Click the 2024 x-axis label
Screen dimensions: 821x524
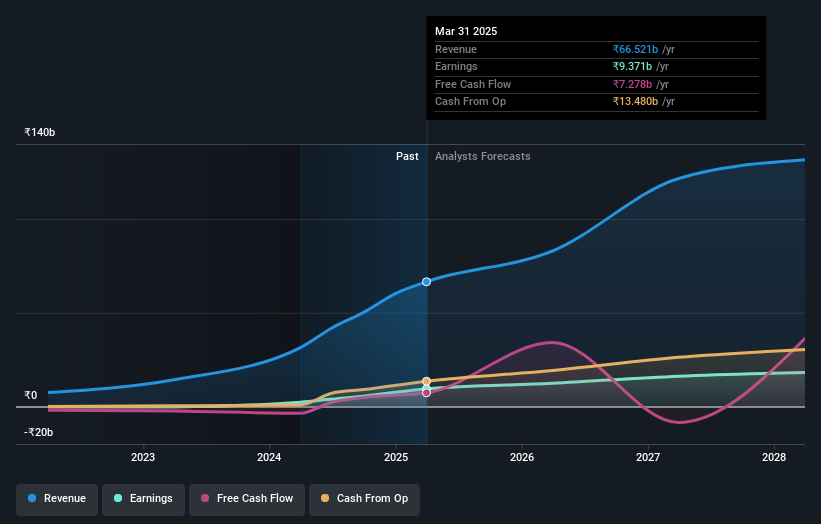coord(269,458)
